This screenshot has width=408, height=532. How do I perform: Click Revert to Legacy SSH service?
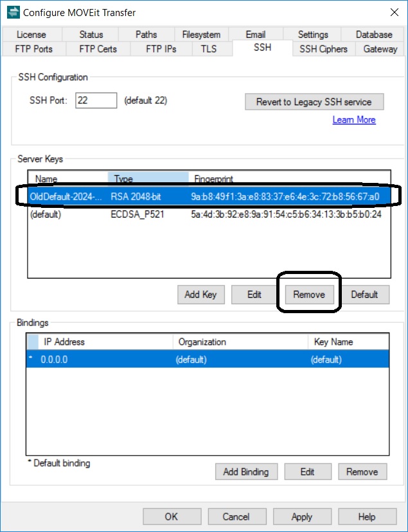coord(314,102)
